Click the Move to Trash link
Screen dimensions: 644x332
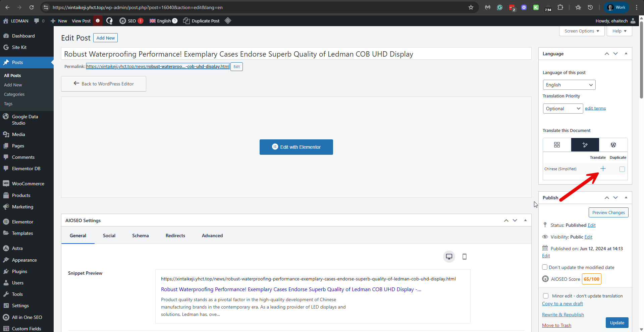click(556, 325)
